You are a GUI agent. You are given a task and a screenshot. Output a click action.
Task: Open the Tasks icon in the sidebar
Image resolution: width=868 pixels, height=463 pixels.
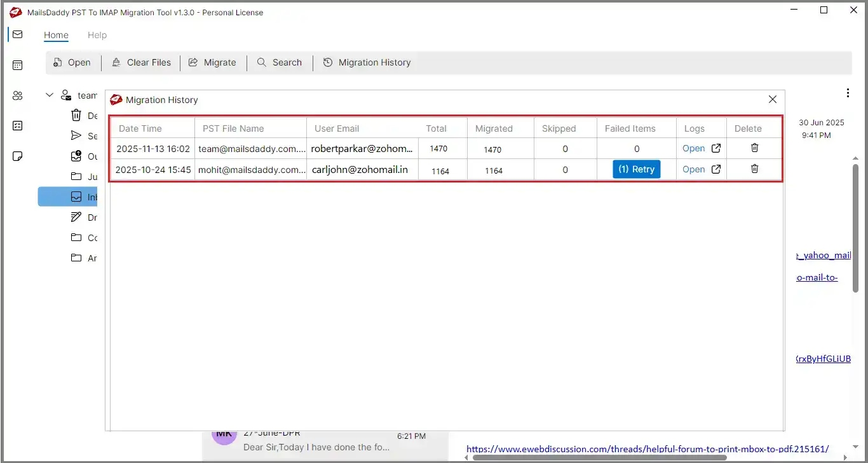point(17,126)
